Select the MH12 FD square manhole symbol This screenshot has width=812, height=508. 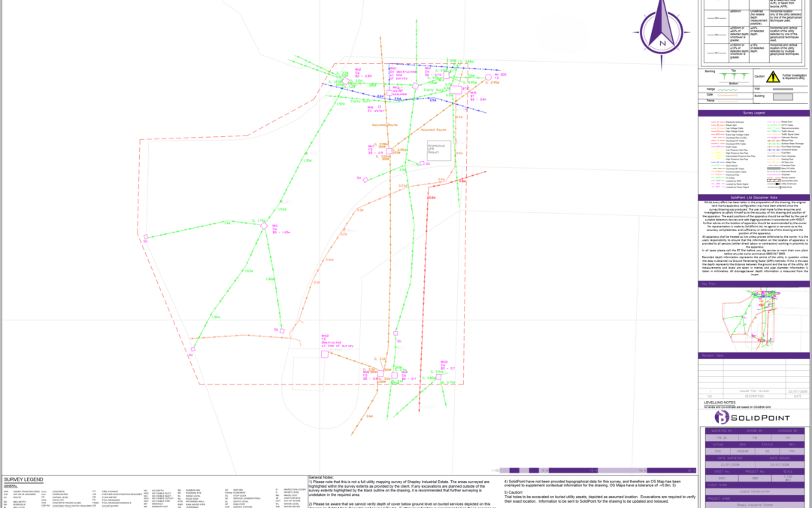click(325, 354)
